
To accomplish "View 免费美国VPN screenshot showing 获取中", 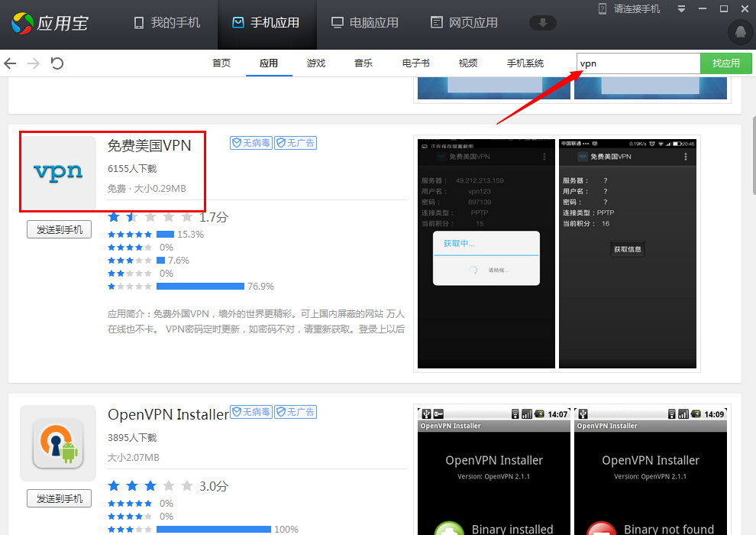I will pyautogui.click(x=486, y=254).
